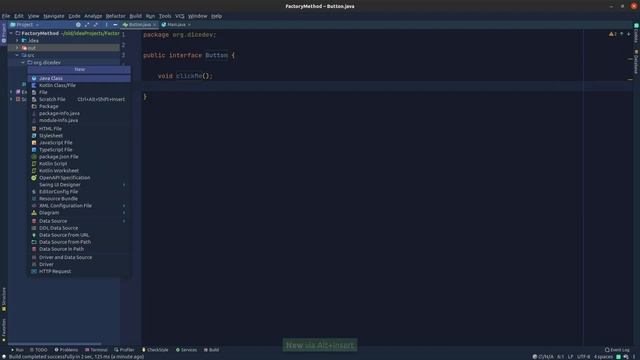This screenshot has width=640, height=360.
Task: Choose OpenAPI Specification entry
Action: click(x=79, y=178)
